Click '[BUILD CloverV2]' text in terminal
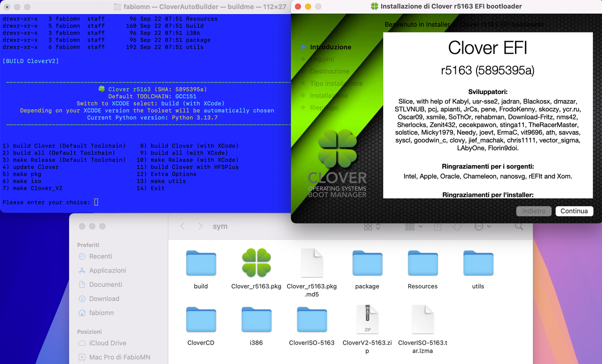Image resolution: width=602 pixels, height=364 pixels. 31,61
